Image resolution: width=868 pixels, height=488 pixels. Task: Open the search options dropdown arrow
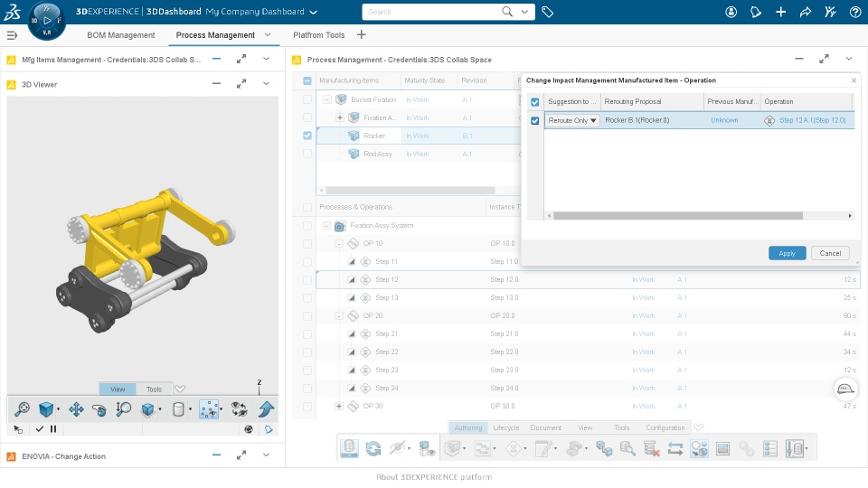[x=524, y=12]
